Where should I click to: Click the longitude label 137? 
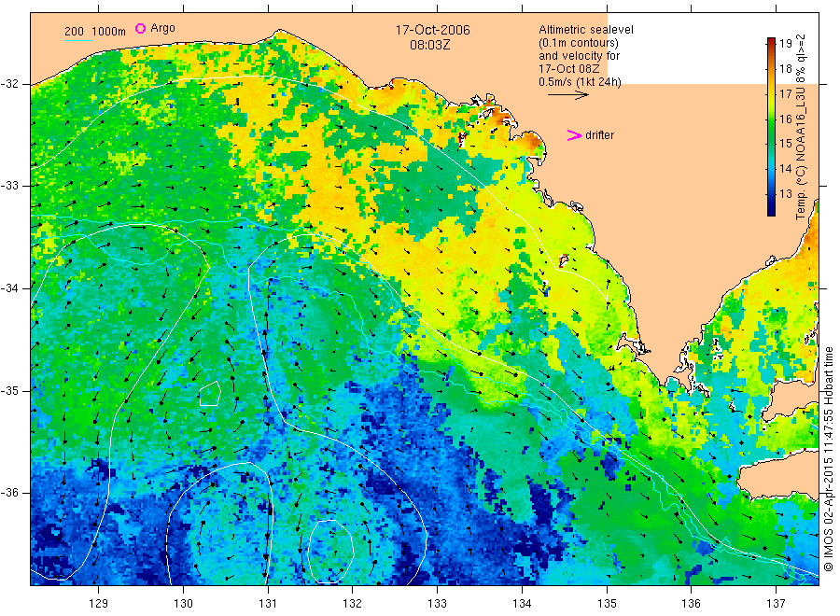click(x=776, y=604)
